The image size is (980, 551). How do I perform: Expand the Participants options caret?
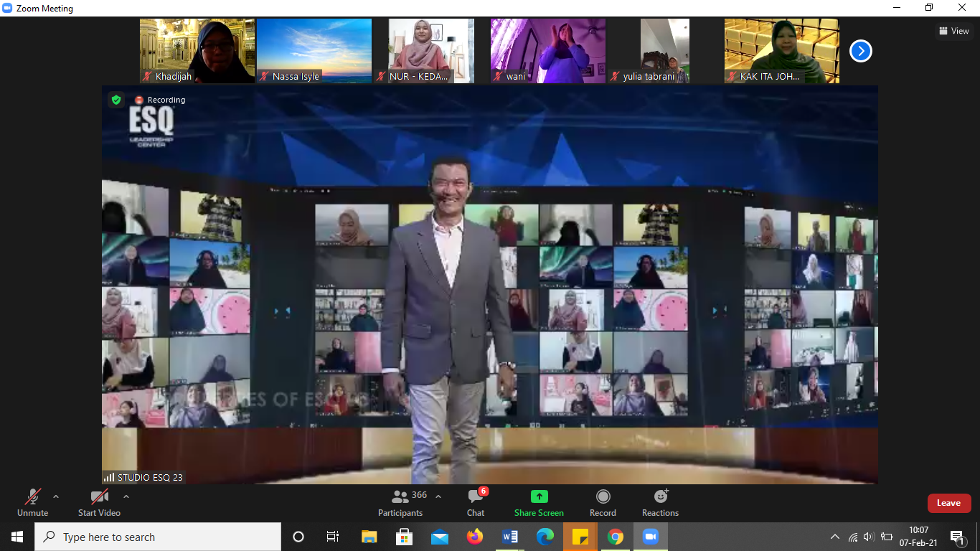[x=438, y=496]
